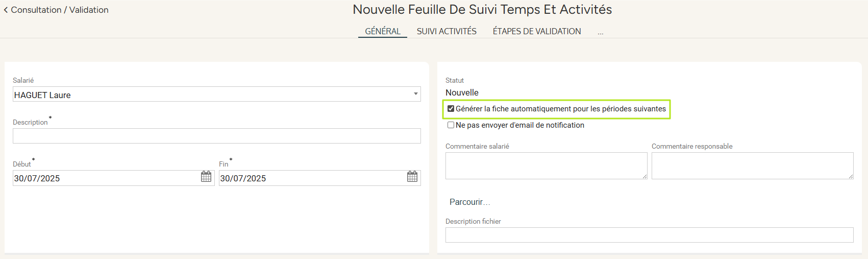This screenshot has width=868, height=259.
Task: Select the Général tab
Action: 383,31
